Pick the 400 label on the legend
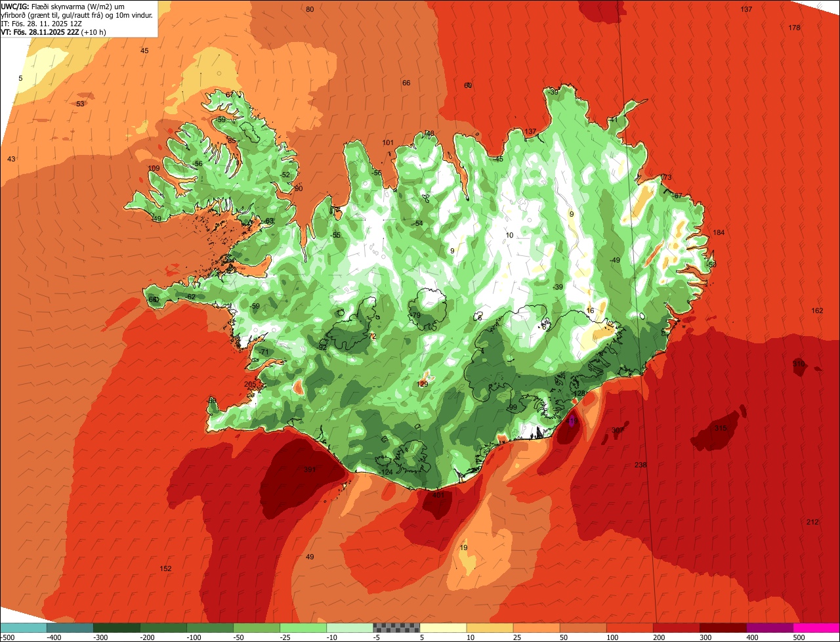The image size is (840, 642). pyautogui.click(x=753, y=637)
